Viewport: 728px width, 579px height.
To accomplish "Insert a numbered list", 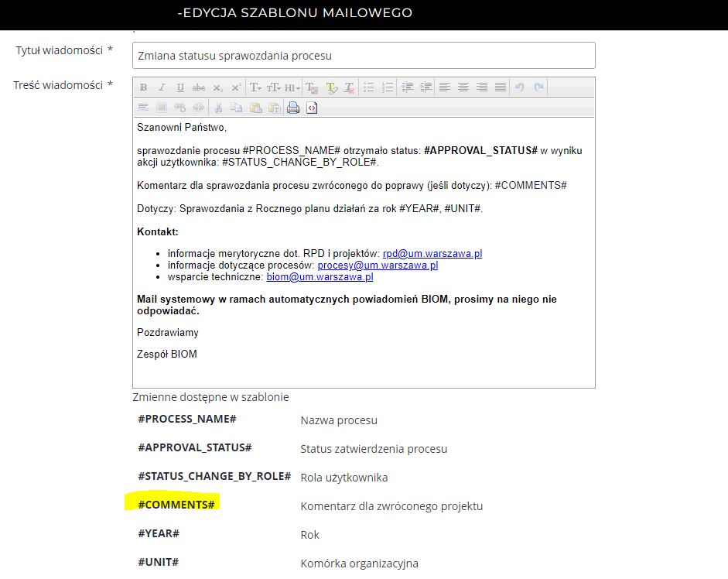I will [x=388, y=87].
